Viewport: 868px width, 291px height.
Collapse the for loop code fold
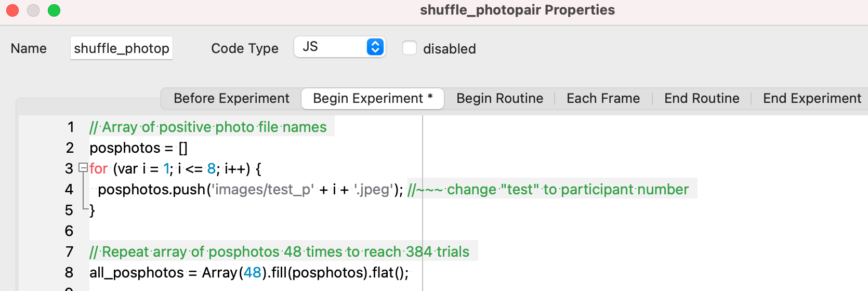[83, 167]
